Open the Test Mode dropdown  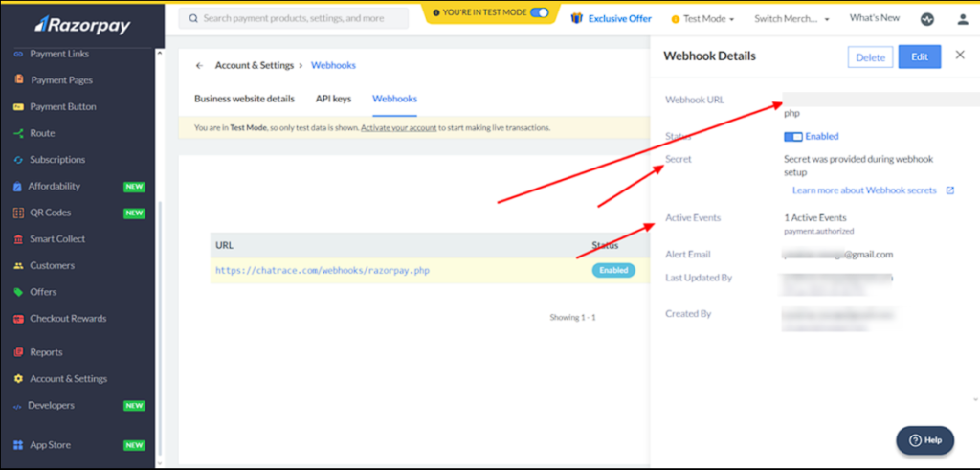pos(702,19)
